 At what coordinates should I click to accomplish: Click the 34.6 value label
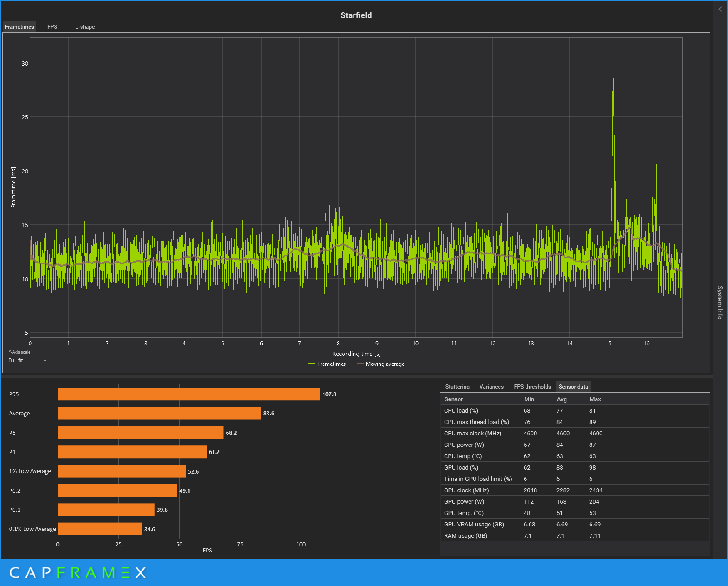150,530
